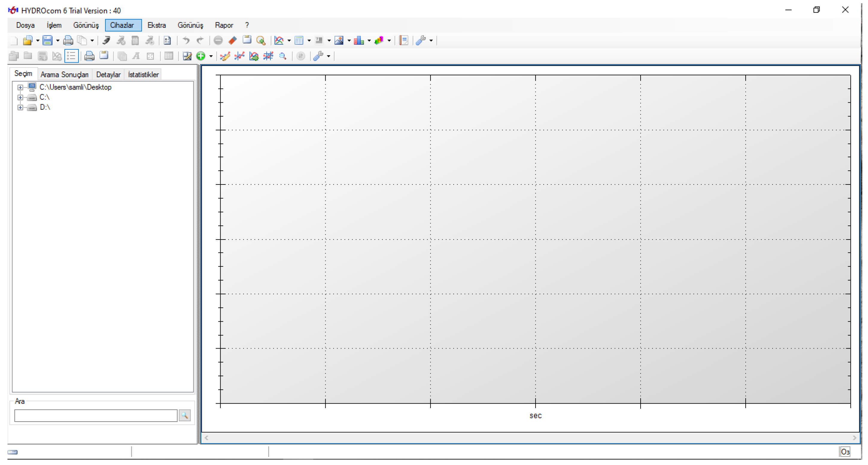Expand the C:\ drive tree node
This screenshot has width=868, height=465.
click(20, 97)
